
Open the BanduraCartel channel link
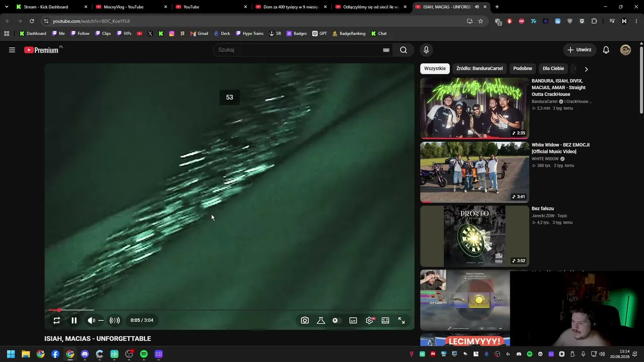tap(544, 102)
